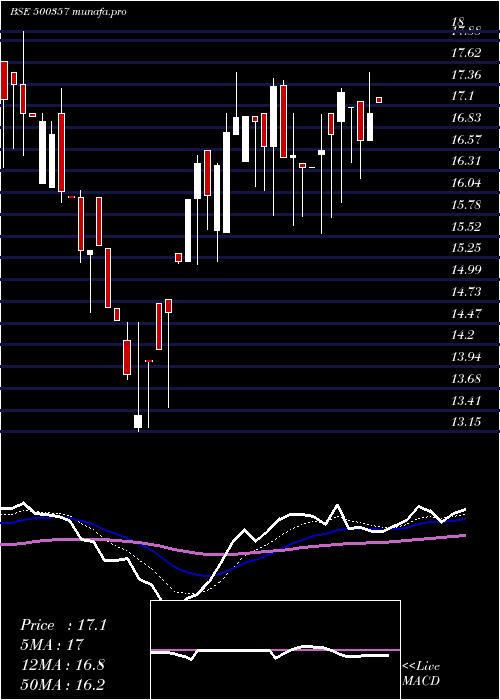Select the 17.36 price axis label
The height and width of the screenshot is (700, 500).
[x=466, y=75]
